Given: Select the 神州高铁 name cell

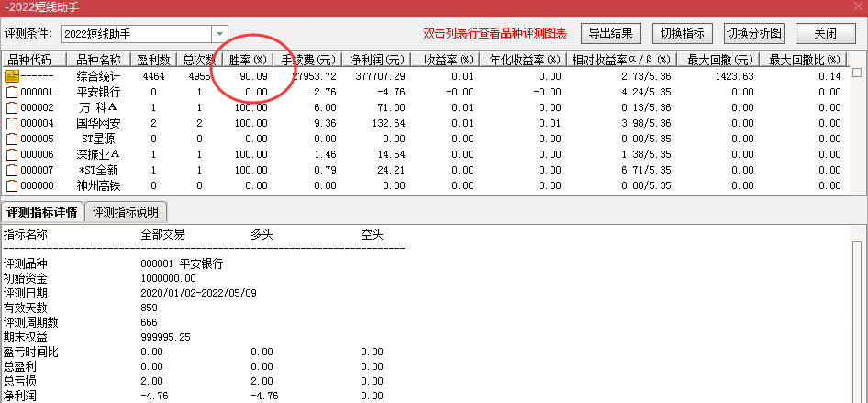Looking at the screenshot, I should pos(98,185).
